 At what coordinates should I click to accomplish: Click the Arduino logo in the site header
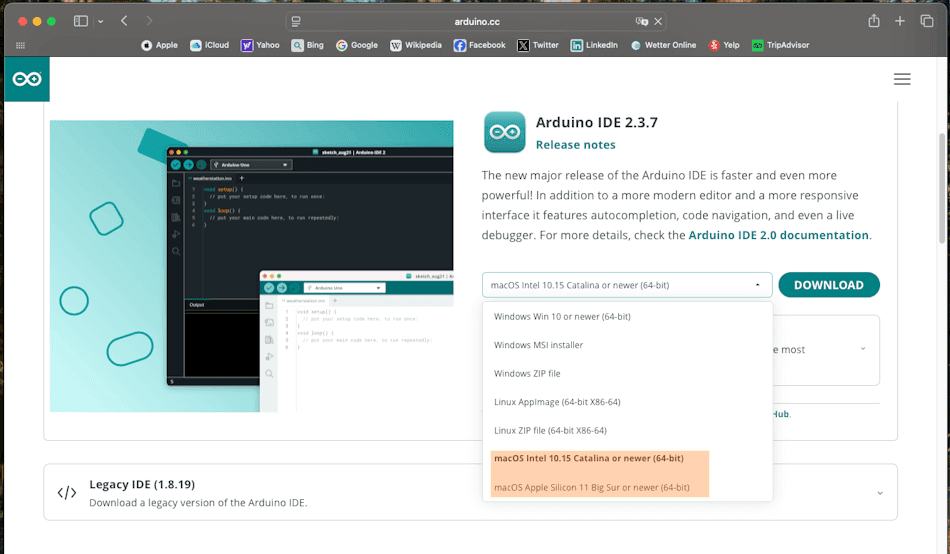pyautogui.click(x=27, y=79)
